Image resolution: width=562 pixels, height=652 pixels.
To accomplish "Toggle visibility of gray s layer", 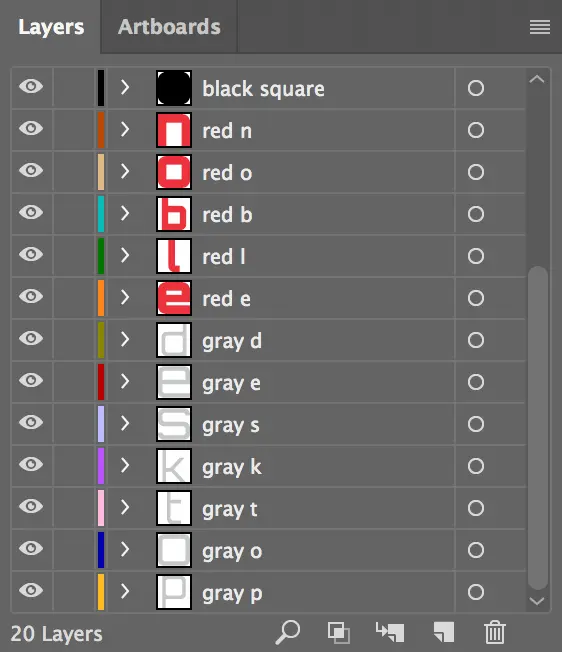I will click(x=31, y=422).
